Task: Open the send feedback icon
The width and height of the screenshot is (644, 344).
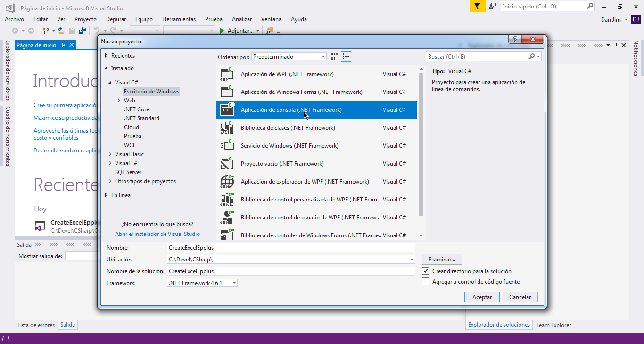Action: 493,6
